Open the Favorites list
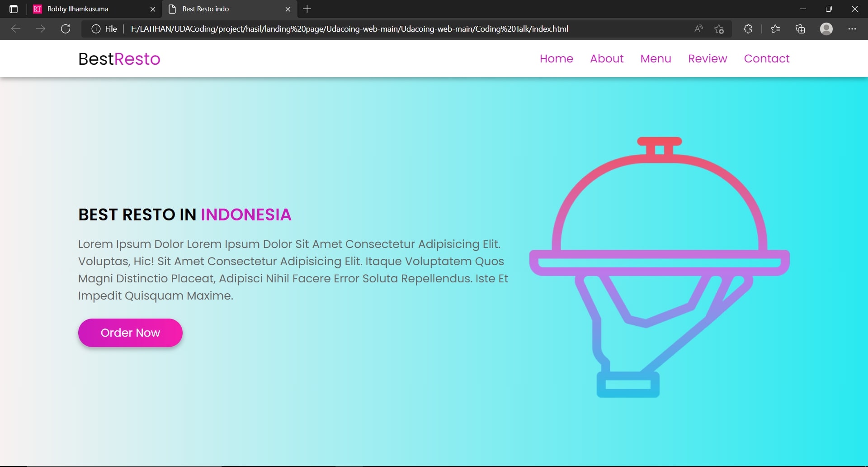868x467 pixels. coord(776,29)
